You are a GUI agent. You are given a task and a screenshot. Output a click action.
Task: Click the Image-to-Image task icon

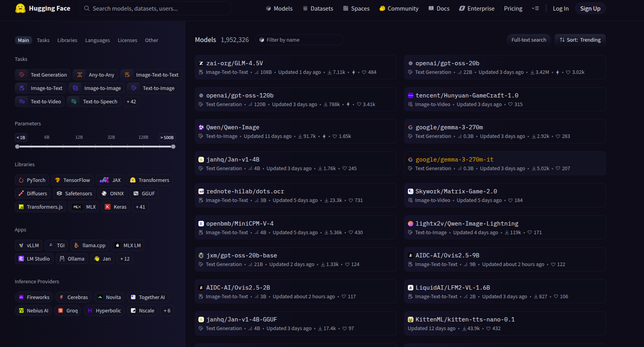click(x=75, y=88)
